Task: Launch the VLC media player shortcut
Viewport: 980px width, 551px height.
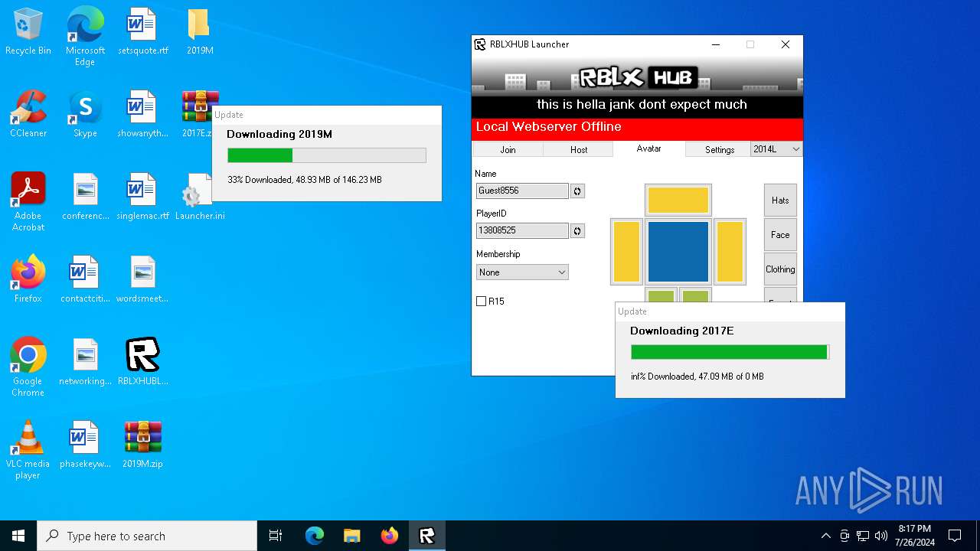Action: coord(28,450)
